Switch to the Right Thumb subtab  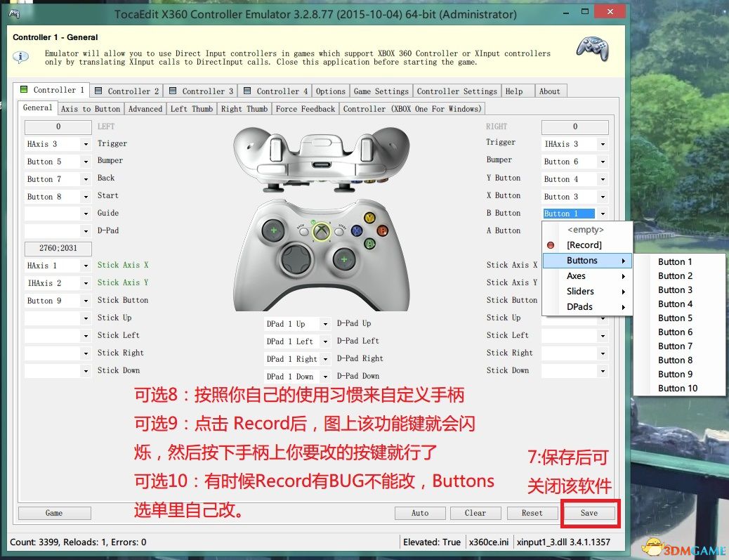click(x=244, y=109)
